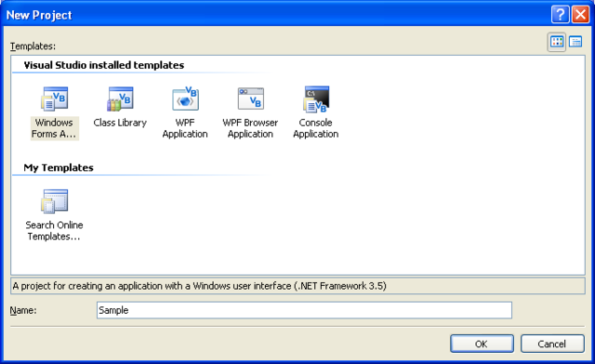Close the New Project dialog
The height and width of the screenshot is (364, 595).
pyautogui.click(x=580, y=15)
